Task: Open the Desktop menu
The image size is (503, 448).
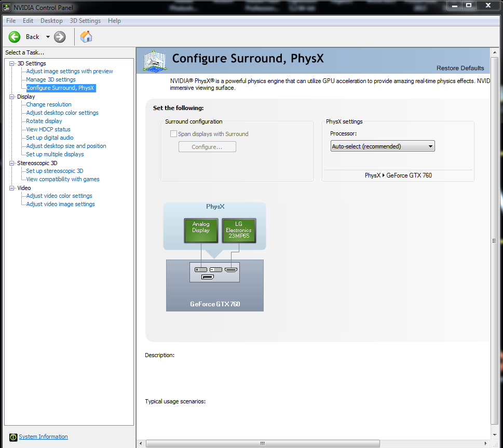Action: tap(51, 21)
